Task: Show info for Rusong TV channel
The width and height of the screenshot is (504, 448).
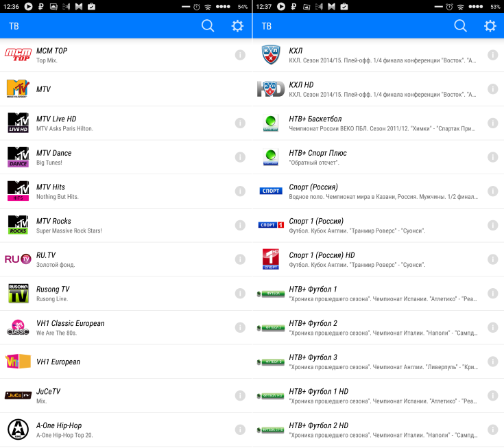Action: pyautogui.click(x=240, y=294)
